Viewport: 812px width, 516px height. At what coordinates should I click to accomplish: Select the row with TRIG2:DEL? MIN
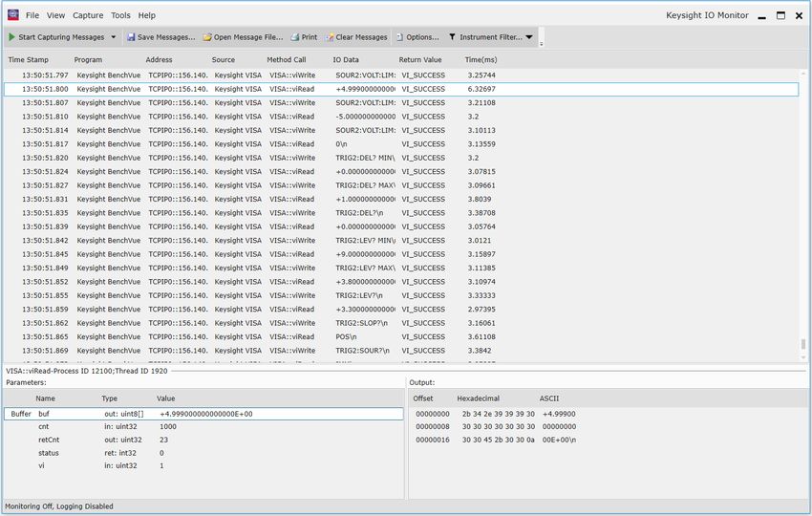(x=401, y=158)
